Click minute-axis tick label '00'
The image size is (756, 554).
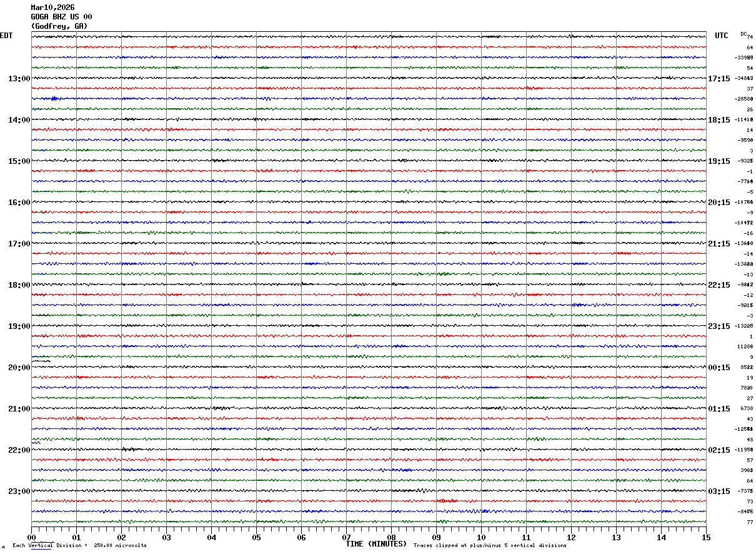pyautogui.click(x=31, y=537)
